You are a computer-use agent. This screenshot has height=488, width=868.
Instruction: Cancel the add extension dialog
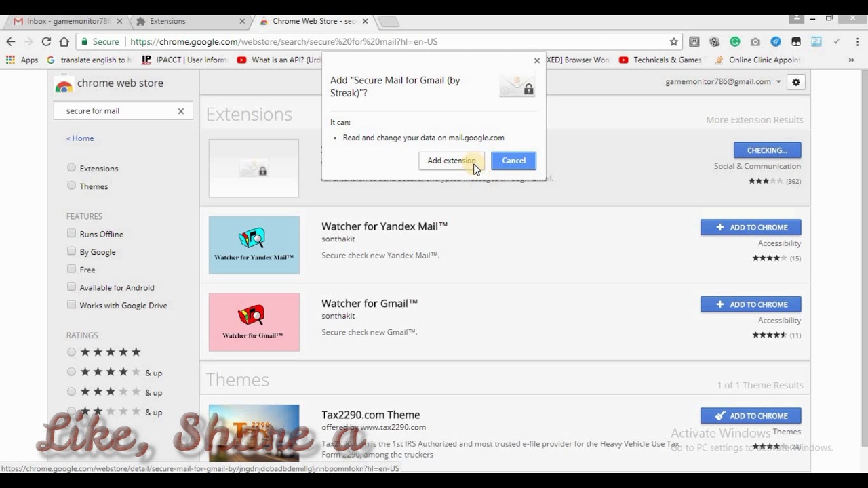point(513,161)
